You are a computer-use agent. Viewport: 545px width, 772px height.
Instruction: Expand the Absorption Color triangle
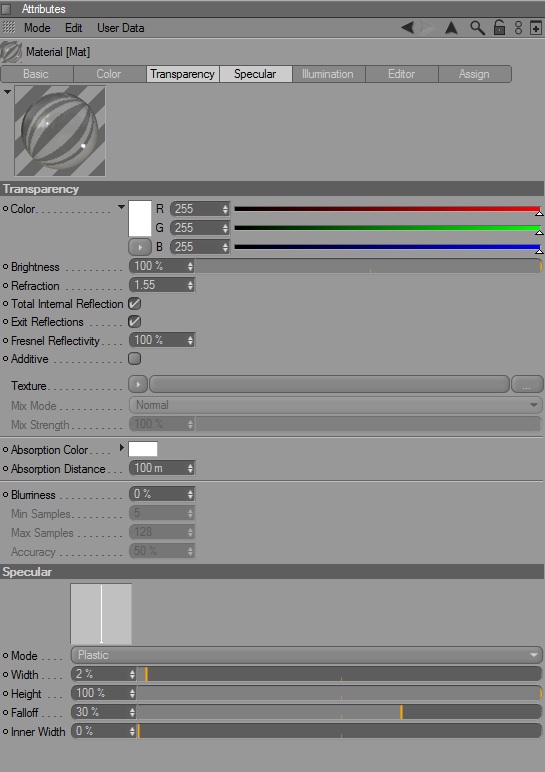click(x=122, y=448)
